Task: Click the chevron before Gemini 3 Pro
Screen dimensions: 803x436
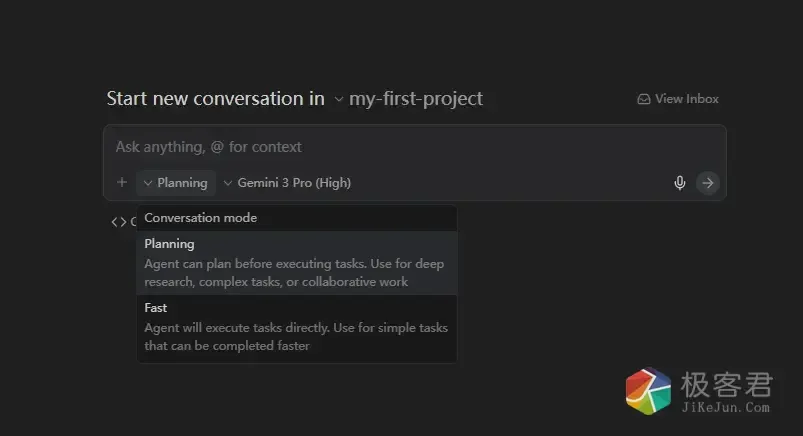Action: click(x=228, y=183)
